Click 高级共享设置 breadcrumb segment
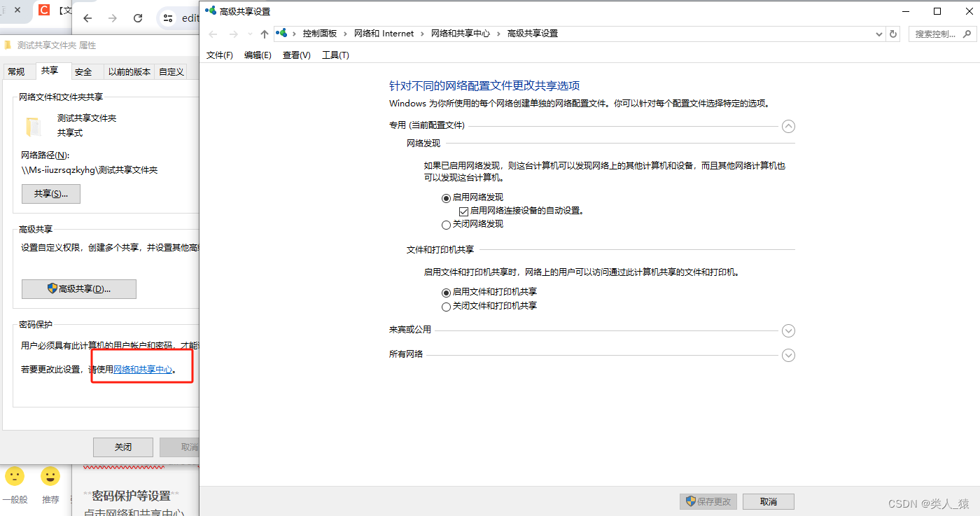This screenshot has width=980, height=516. pyautogui.click(x=533, y=34)
